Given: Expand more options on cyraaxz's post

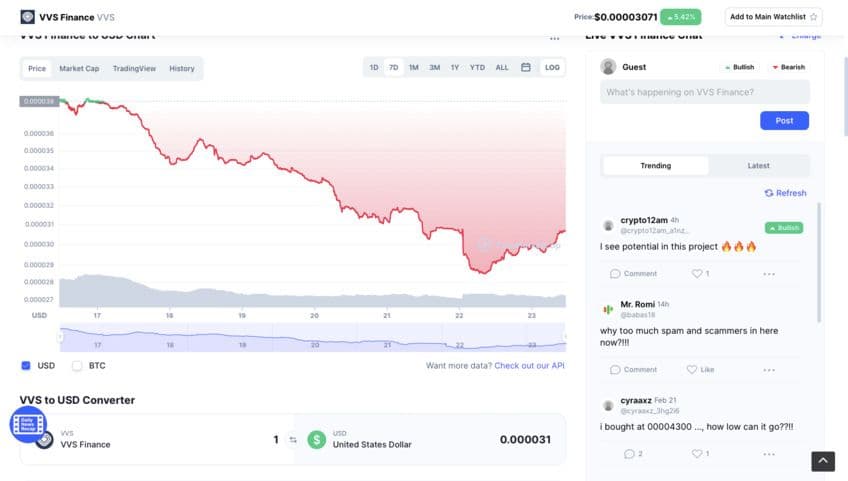Looking at the screenshot, I should 769,454.
